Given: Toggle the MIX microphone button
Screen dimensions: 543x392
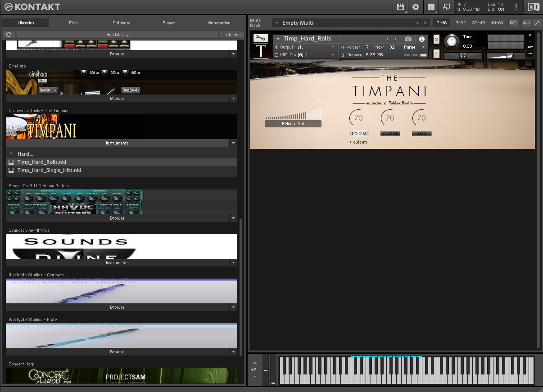Looking at the screenshot, I should 422,134.
